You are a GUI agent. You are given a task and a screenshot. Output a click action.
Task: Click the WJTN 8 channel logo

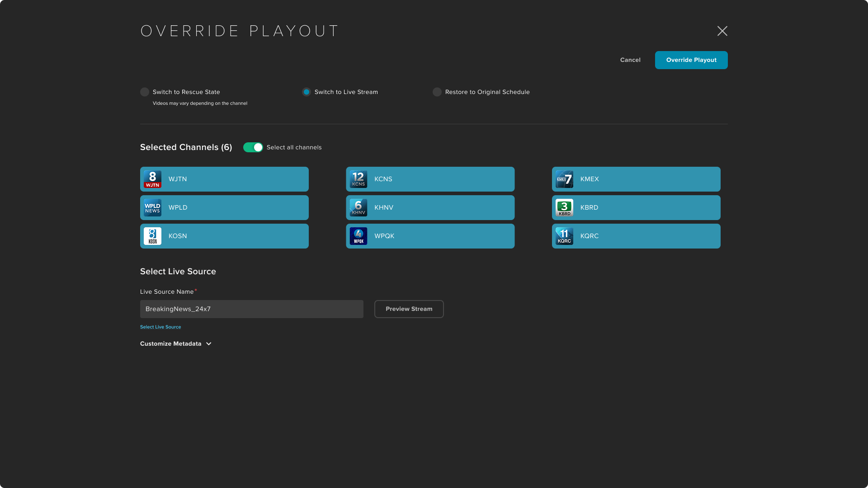(x=152, y=179)
